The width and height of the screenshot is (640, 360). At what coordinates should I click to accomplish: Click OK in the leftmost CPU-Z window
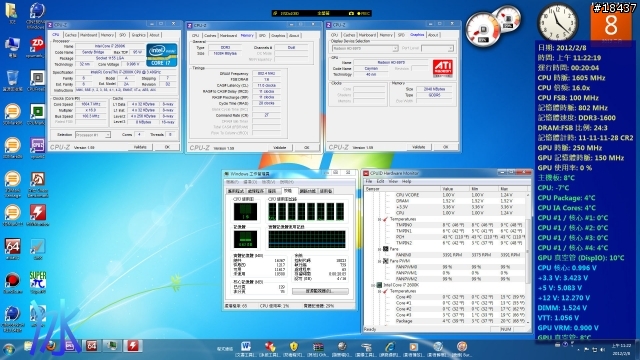[167, 147]
